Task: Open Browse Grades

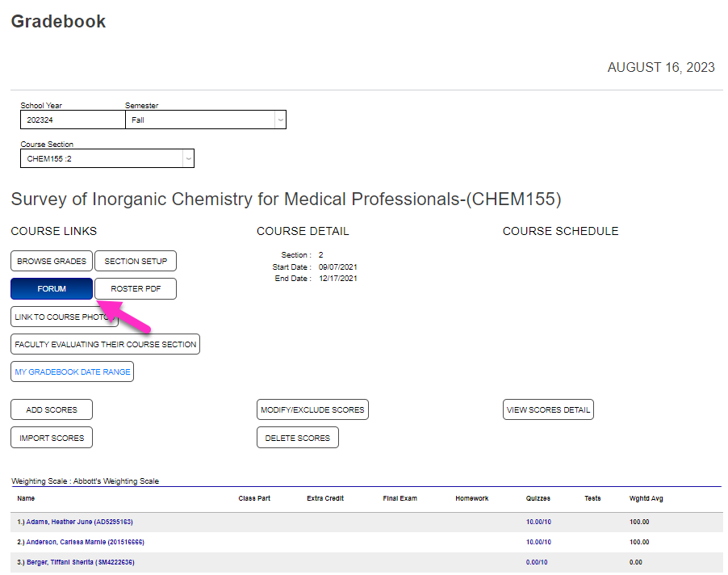Action: [x=51, y=261]
